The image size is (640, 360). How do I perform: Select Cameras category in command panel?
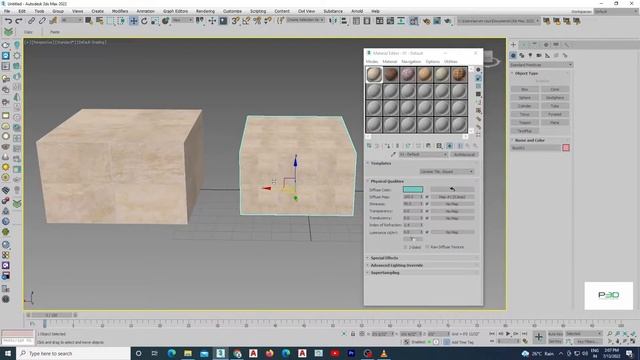click(x=539, y=55)
